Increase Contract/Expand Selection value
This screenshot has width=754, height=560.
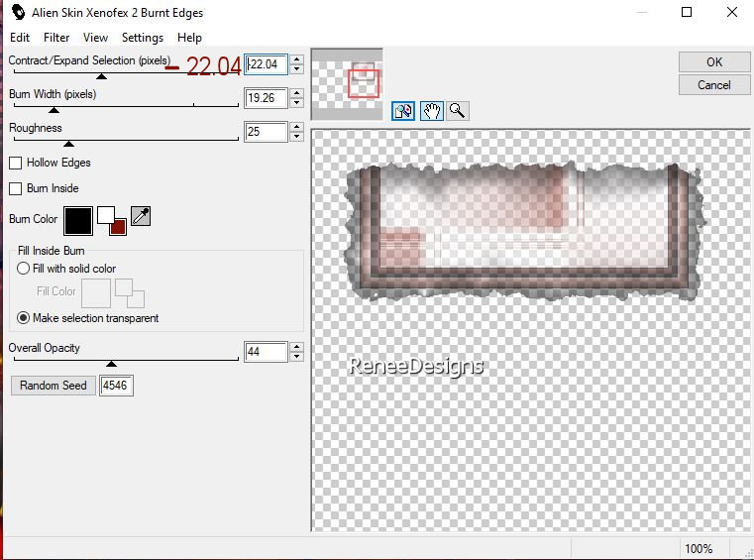(296, 59)
